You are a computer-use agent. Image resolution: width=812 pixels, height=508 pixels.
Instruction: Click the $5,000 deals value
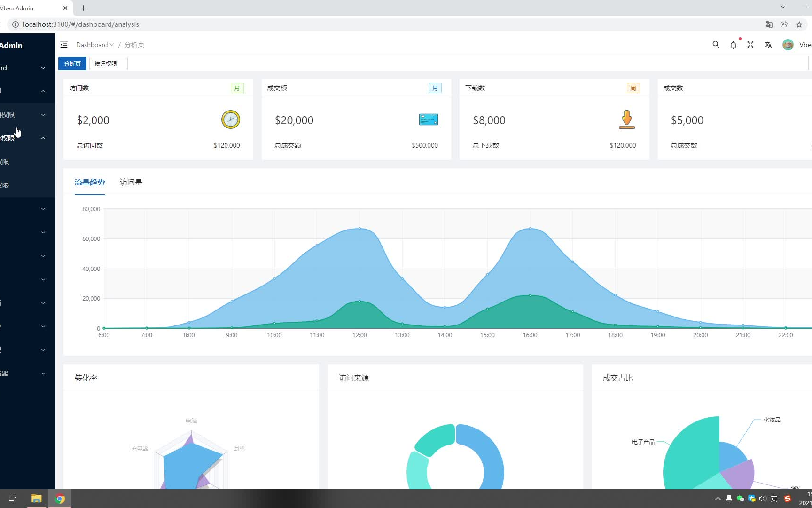(687, 120)
